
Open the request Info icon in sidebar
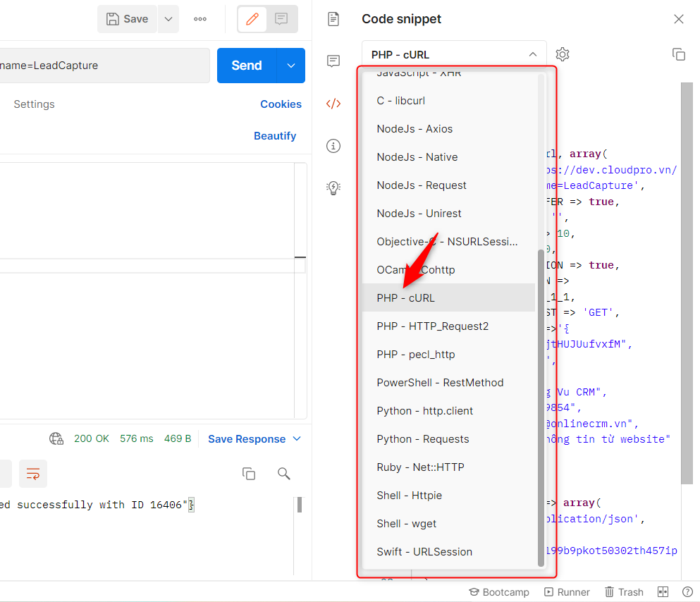[x=333, y=146]
